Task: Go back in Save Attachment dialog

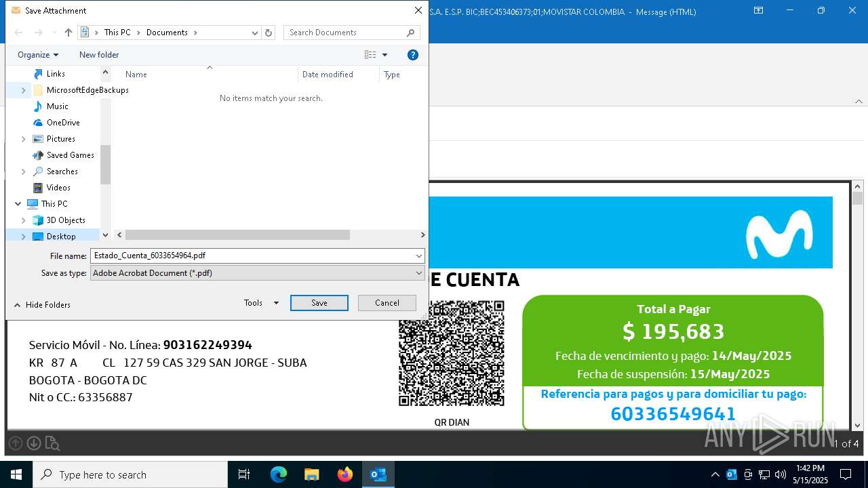Action: 19,33
